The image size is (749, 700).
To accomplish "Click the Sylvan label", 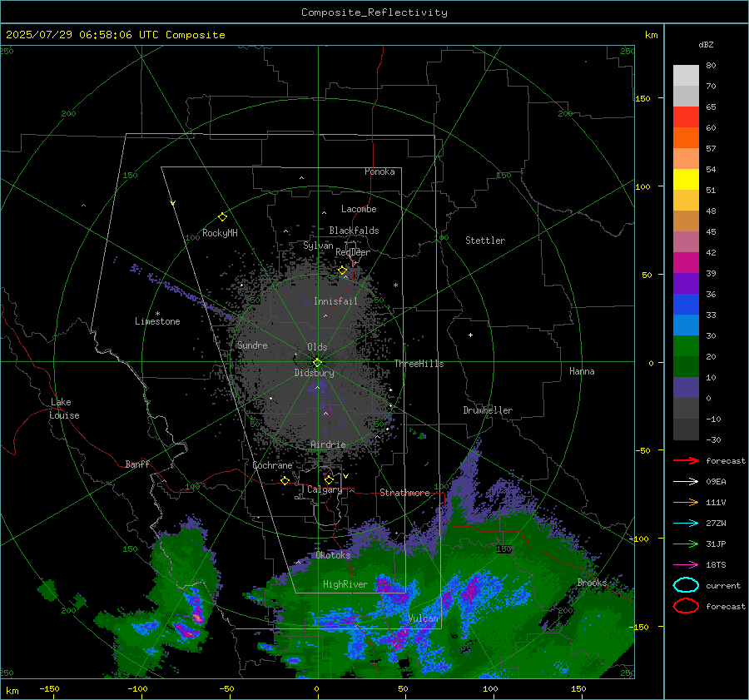I will [318, 246].
